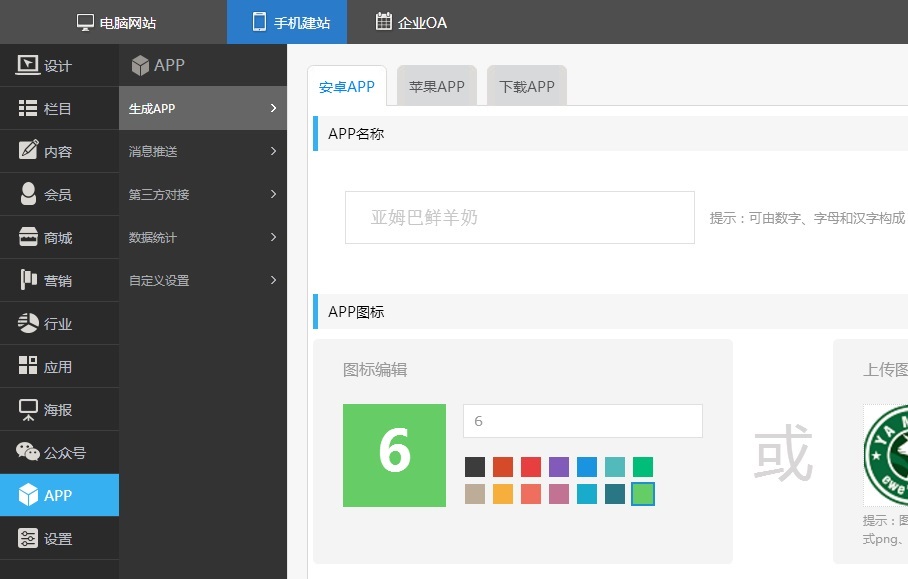Expand the 数据统计 submenu
Viewport: 908px width, 579px height.
click(x=202, y=238)
